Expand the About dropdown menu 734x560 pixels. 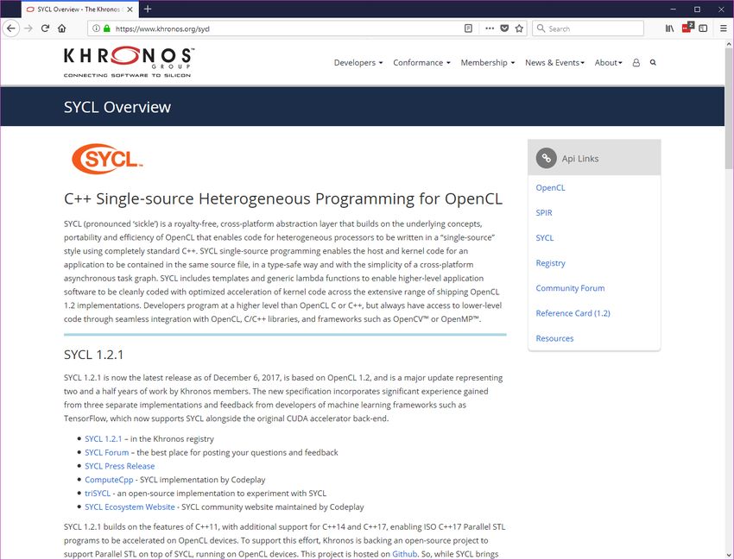(609, 63)
